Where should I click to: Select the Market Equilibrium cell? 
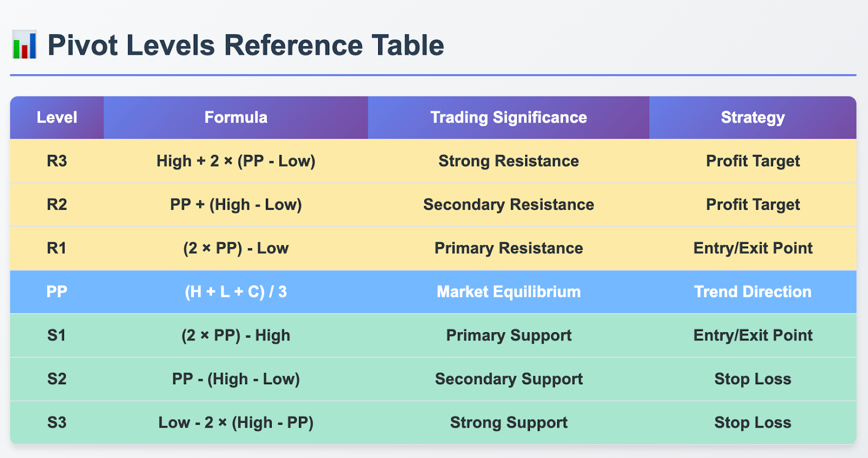coord(509,292)
